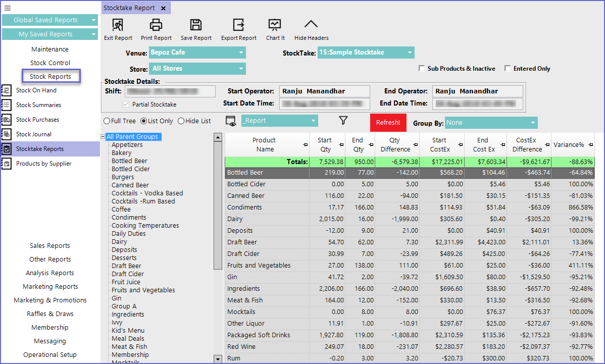Click the Print Report printer icon
The height and width of the screenshot is (364, 605).
pos(156,25)
